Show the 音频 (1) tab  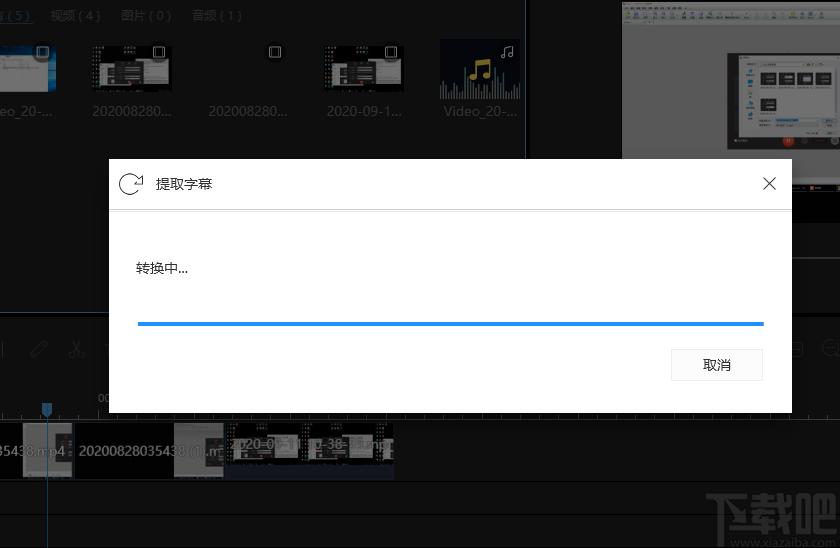click(x=217, y=15)
